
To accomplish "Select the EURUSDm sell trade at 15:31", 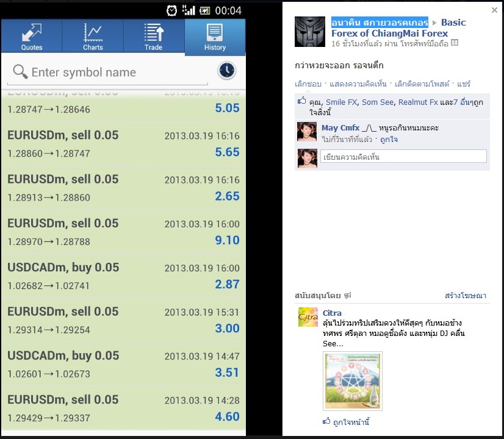I will tap(123, 320).
